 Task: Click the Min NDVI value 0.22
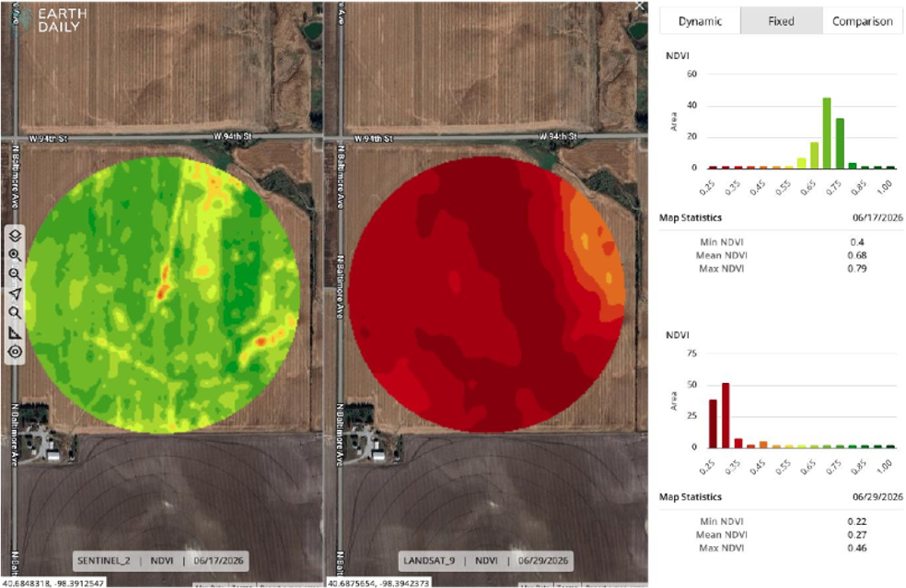tap(857, 521)
